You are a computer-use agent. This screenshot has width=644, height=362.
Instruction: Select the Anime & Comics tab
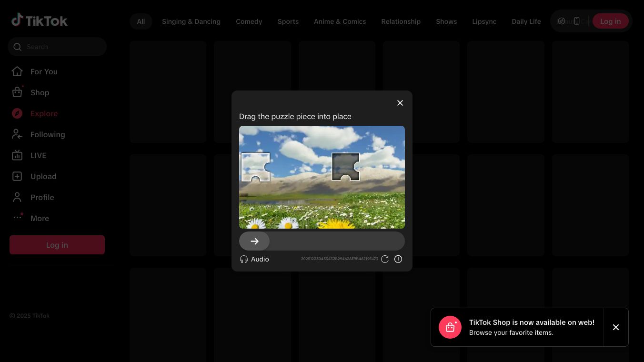[x=340, y=21]
